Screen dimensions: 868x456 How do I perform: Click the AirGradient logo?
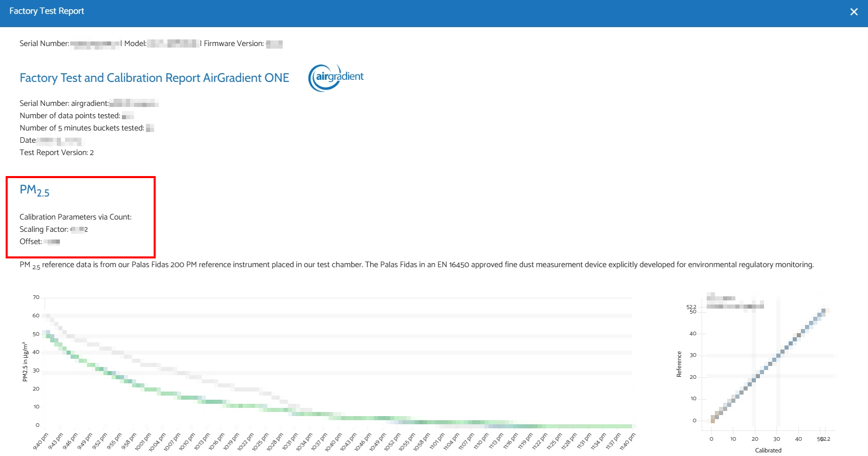point(336,78)
